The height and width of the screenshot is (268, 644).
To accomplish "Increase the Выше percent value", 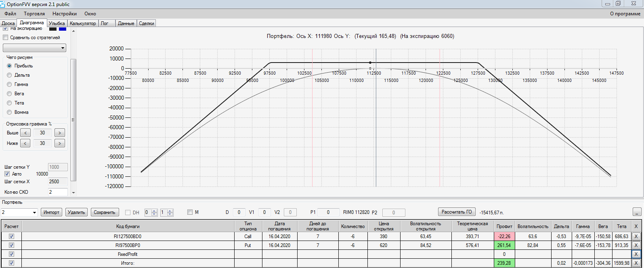I will pos(59,133).
